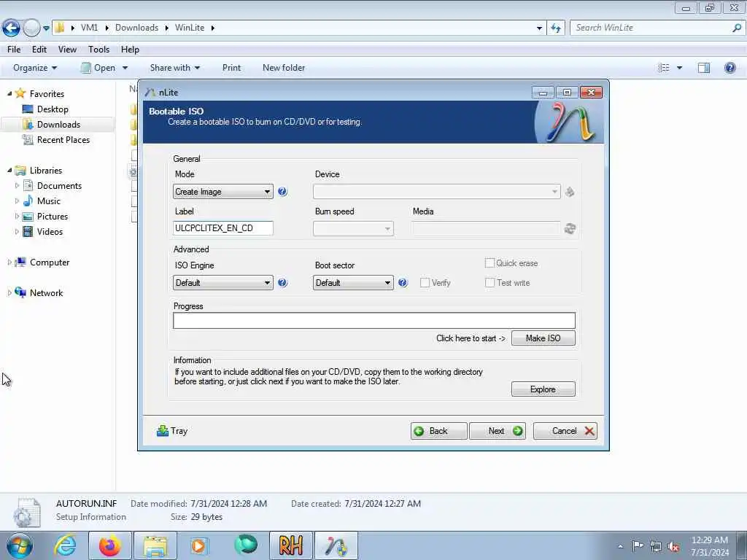Click the ISO Engine help icon
747x560 pixels.
[282, 282]
